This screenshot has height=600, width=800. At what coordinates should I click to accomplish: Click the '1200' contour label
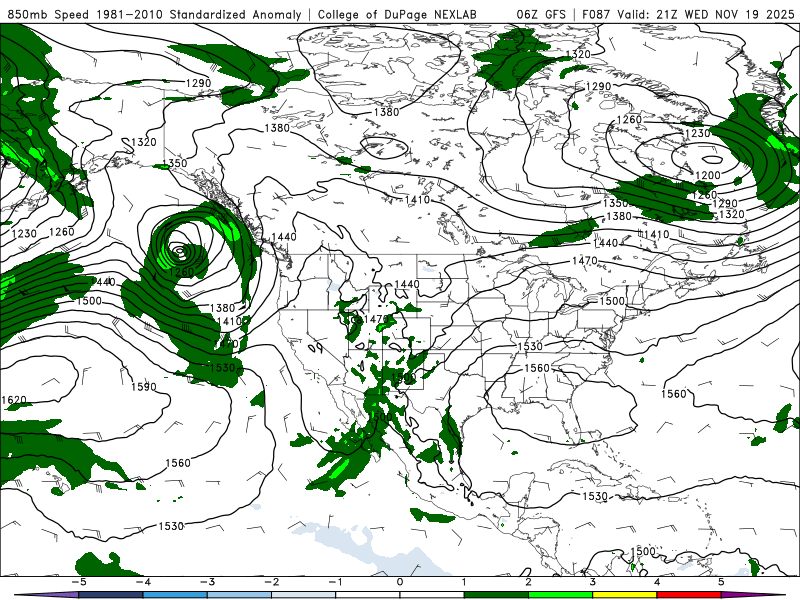(708, 176)
